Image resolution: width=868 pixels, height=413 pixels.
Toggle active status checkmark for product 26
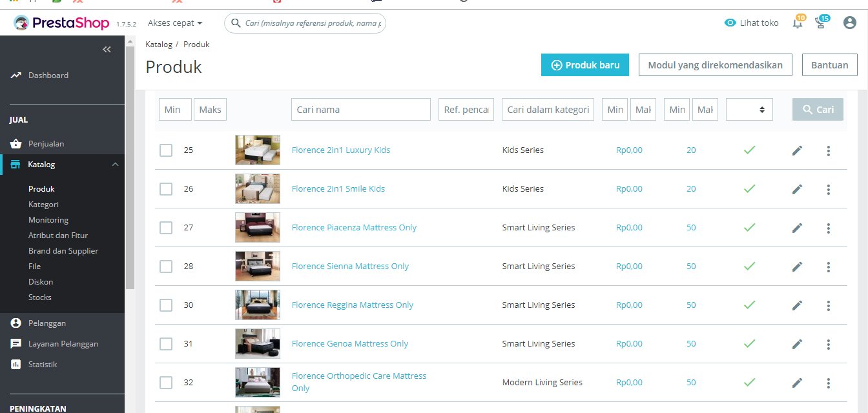click(749, 188)
